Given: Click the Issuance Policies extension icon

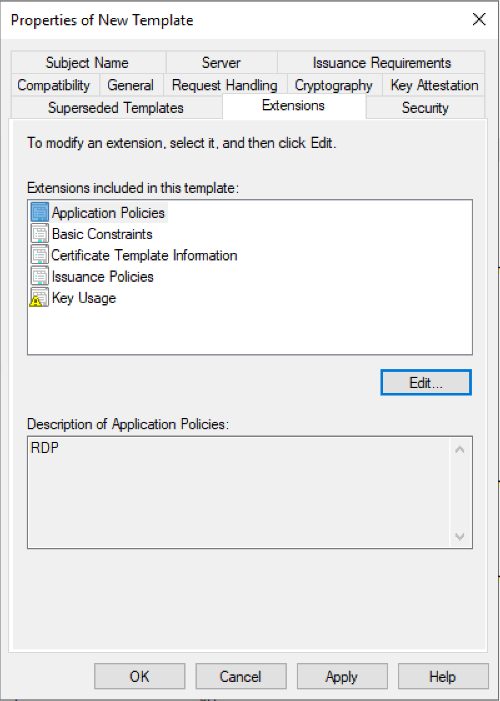Looking at the screenshot, I should tap(39, 276).
